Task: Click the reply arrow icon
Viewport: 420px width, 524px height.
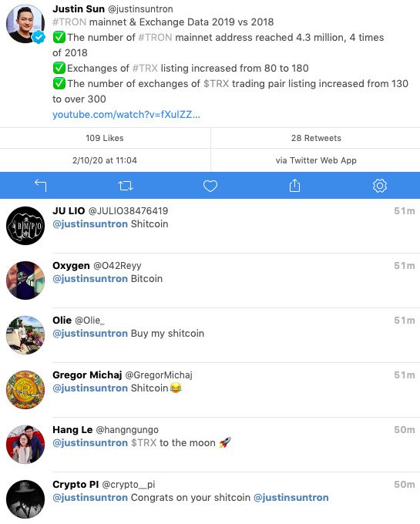Action: click(x=41, y=186)
